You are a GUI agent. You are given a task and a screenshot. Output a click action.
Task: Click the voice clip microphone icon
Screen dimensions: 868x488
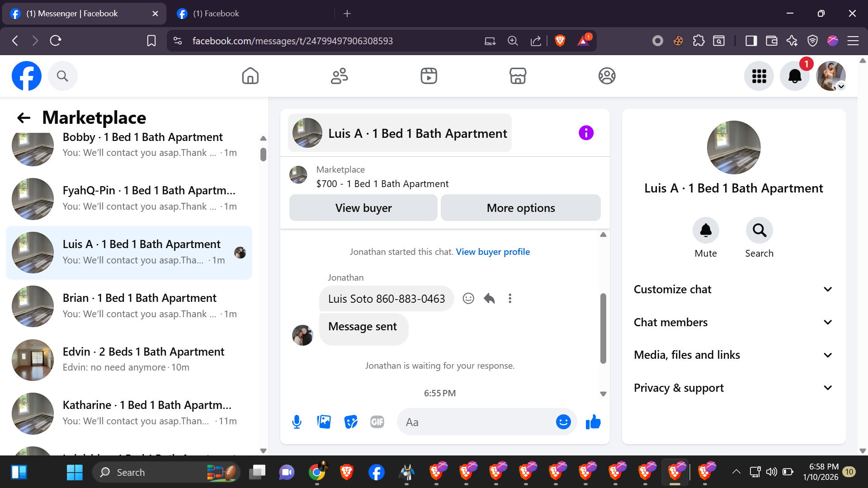tap(297, 422)
